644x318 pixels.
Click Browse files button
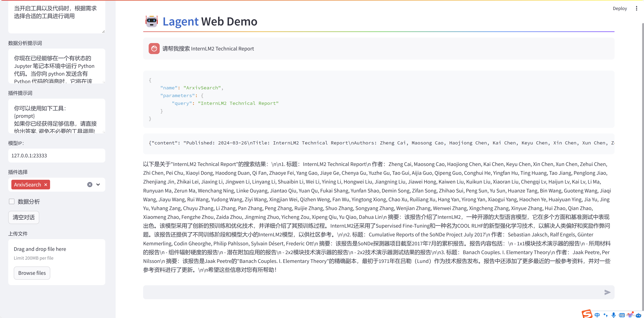tap(32, 273)
